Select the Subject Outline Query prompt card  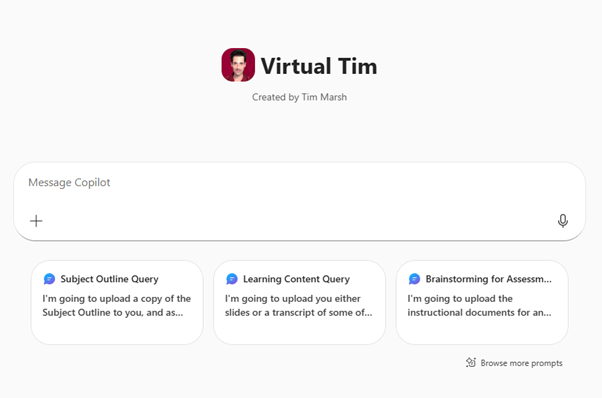click(117, 302)
